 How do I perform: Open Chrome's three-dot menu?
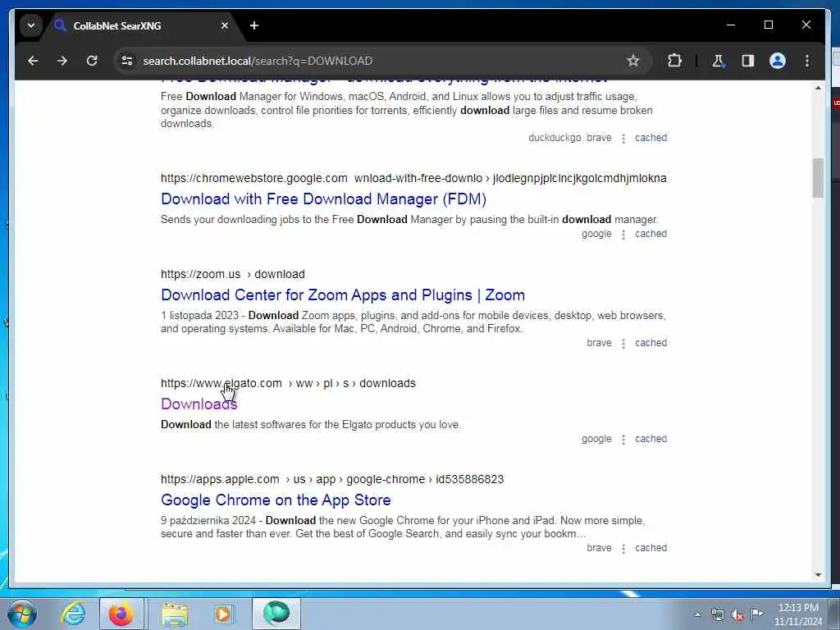pos(807,61)
